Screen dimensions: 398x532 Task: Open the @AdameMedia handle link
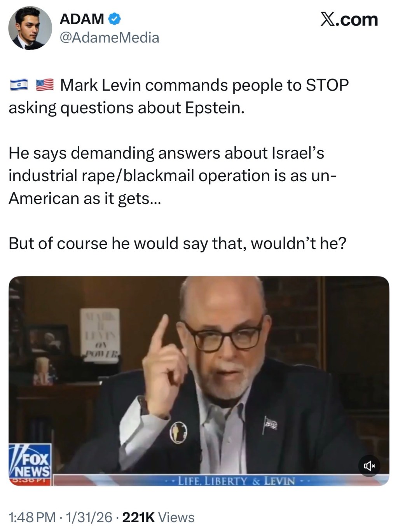109,38
